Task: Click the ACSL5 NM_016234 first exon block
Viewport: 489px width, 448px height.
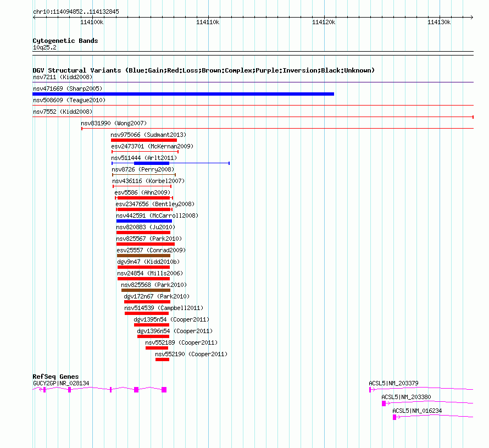Action: point(394,417)
